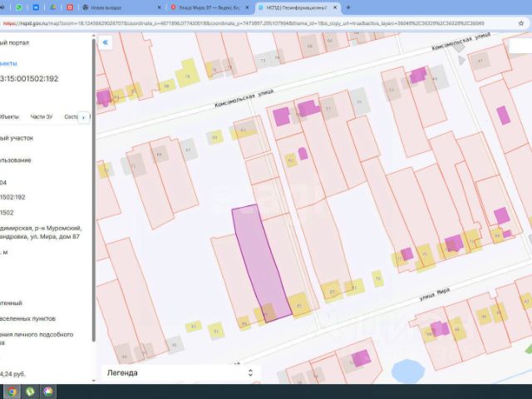Click the blue pond shape on the map
The height and width of the screenshot is (399, 532).
pyautogui.click(x=408, y=372)
